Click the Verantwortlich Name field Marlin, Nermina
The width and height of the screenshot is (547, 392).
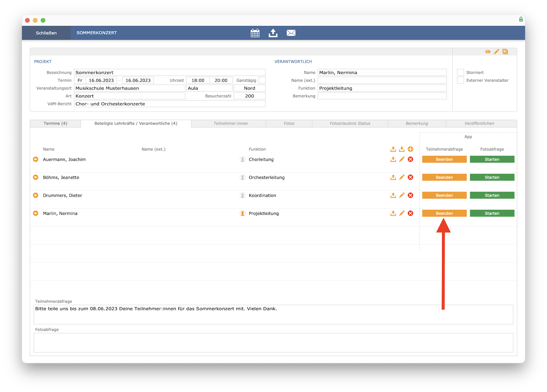click(x=382, y=72)
